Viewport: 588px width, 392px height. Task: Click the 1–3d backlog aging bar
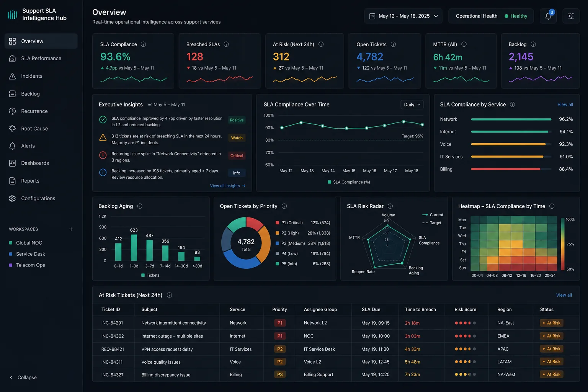134,247
